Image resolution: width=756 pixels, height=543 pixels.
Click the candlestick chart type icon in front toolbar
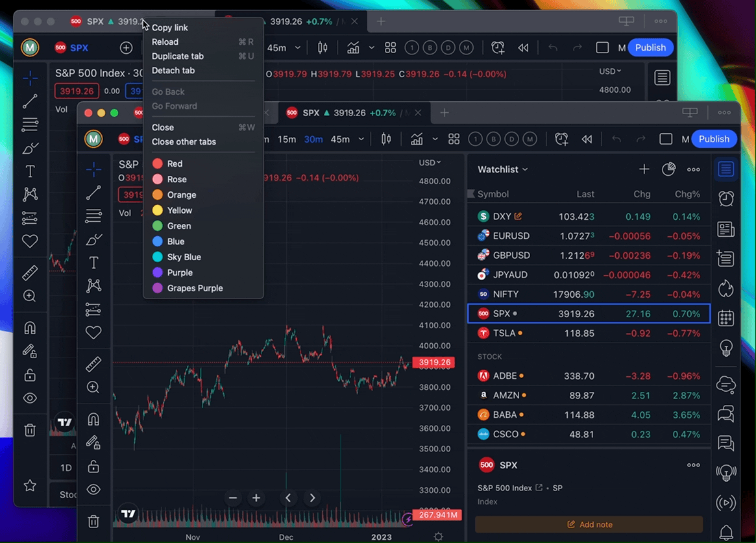click(386, 139)
